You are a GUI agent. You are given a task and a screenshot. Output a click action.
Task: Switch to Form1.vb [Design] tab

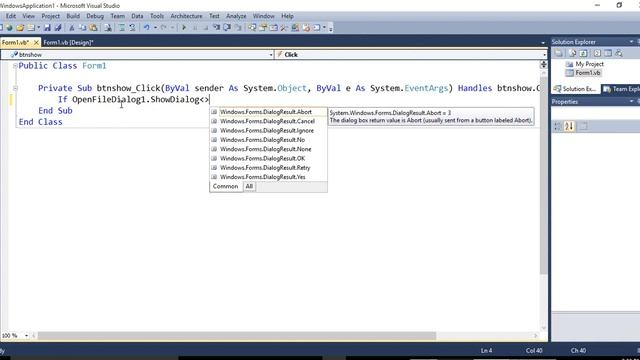(69, 42)
